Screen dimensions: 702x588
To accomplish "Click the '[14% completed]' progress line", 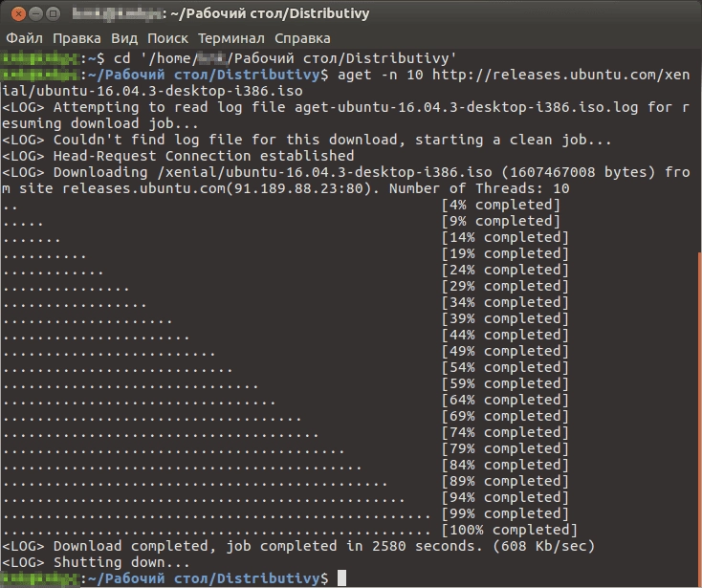I will point(285,237).
